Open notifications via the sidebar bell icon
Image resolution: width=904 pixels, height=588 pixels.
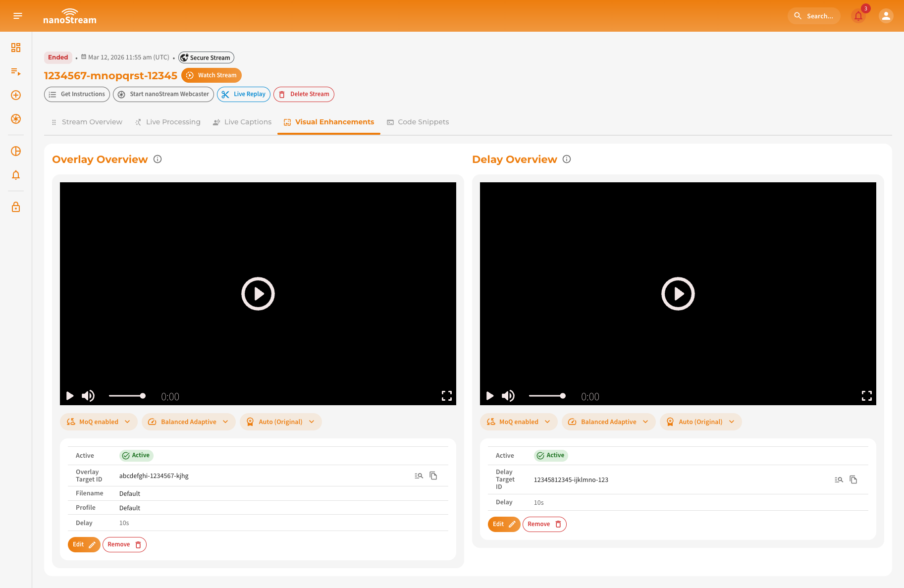click(x=15, y=175)
